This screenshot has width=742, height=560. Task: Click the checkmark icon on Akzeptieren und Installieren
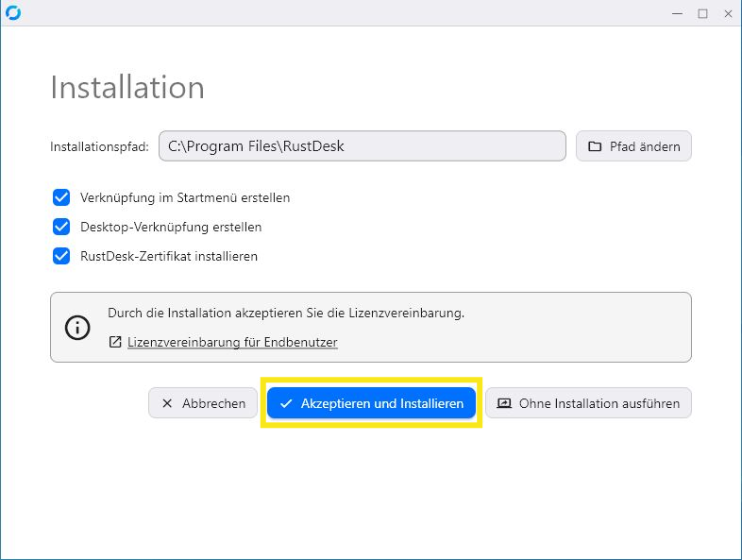[286, 403]
